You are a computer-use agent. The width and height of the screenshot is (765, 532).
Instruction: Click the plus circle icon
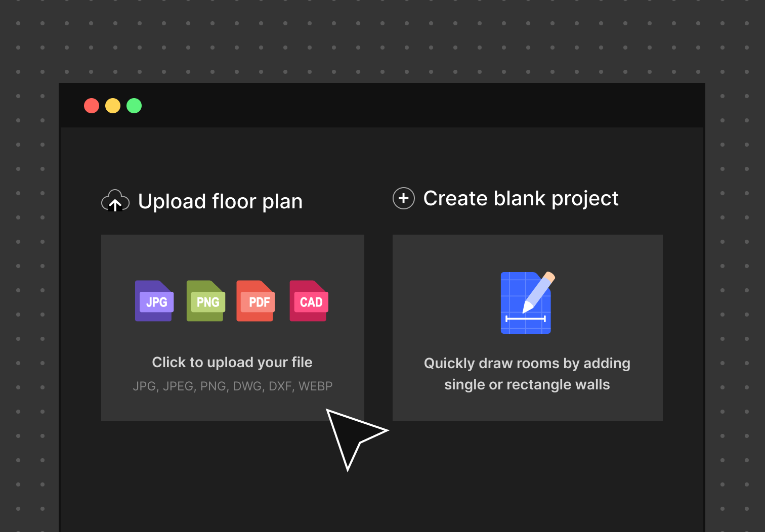pos(404,198)
